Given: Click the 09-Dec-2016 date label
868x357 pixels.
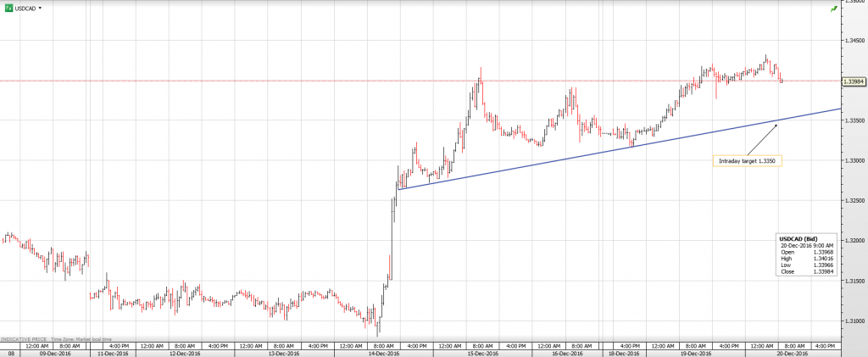Looking at the screenshot, I should click(x=53, y=353).
